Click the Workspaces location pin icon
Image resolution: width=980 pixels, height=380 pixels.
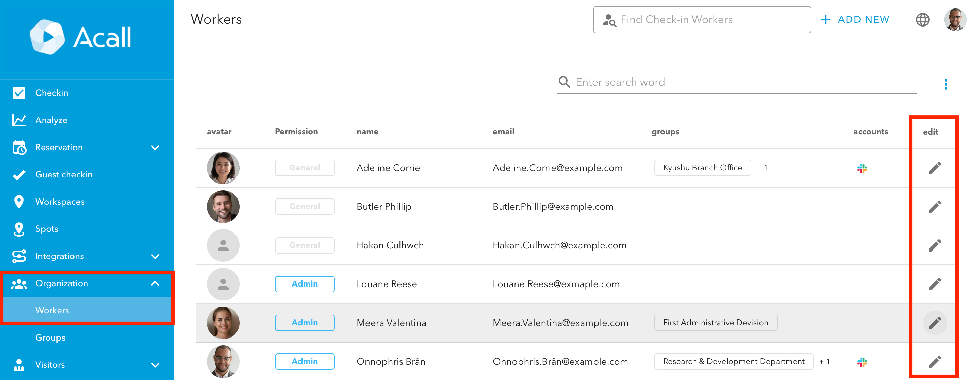19,202
